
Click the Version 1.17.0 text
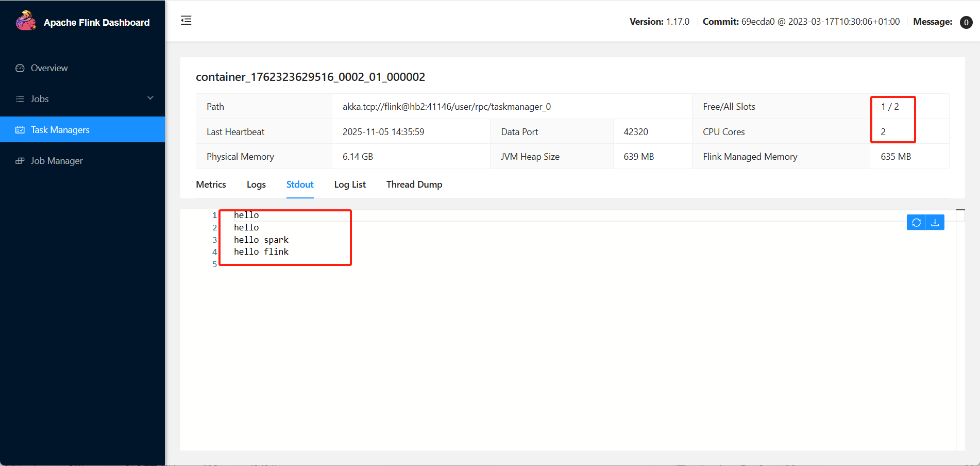[x=659, y=22]
